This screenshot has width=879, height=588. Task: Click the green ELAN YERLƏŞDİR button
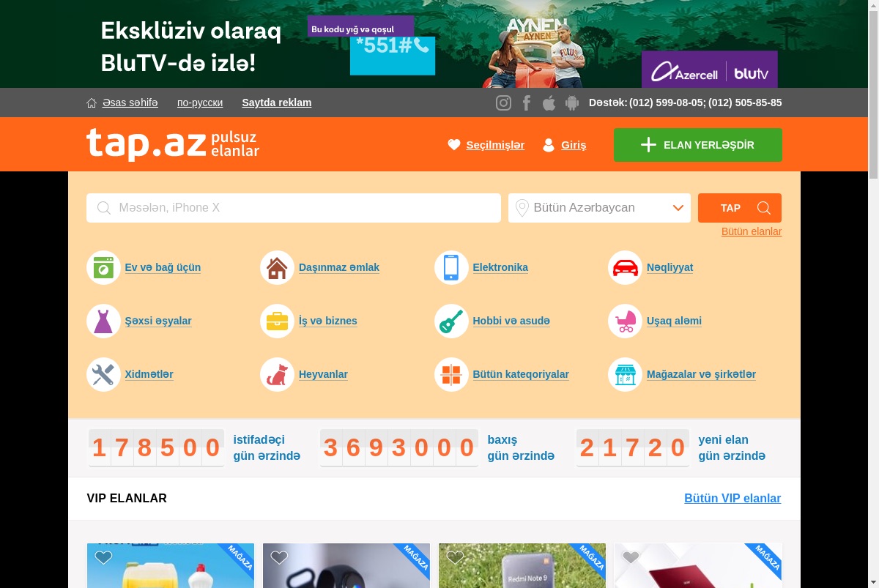(698, 145)
